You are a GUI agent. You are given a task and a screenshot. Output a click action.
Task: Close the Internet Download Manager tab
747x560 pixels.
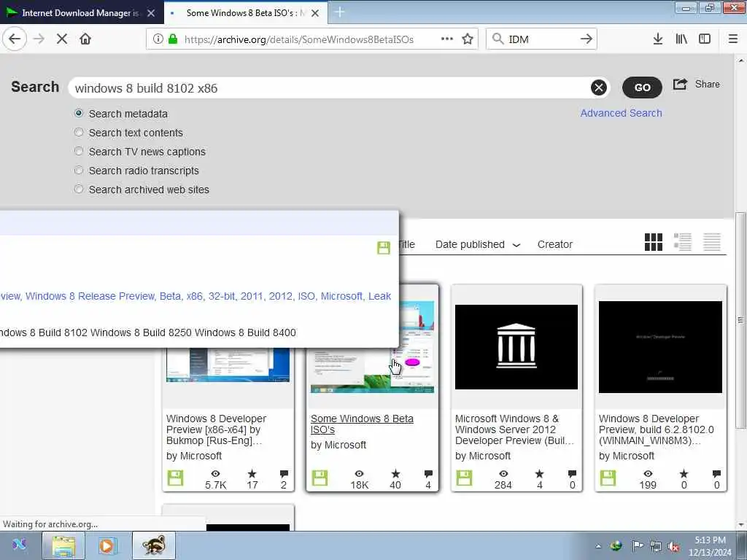tap(151, 13)
